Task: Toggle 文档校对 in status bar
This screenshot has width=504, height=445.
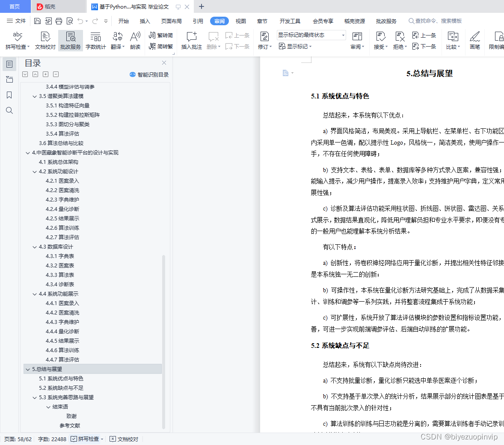Action: click(124, 439)
